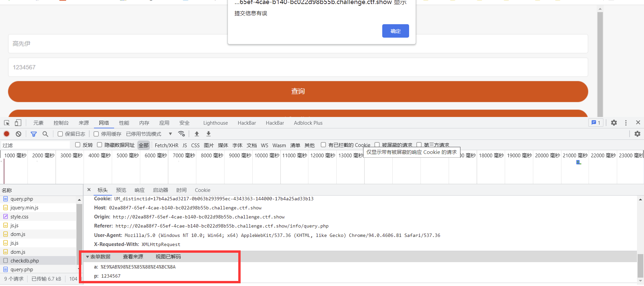Show the 时间 tab of request

coord(182,190)
